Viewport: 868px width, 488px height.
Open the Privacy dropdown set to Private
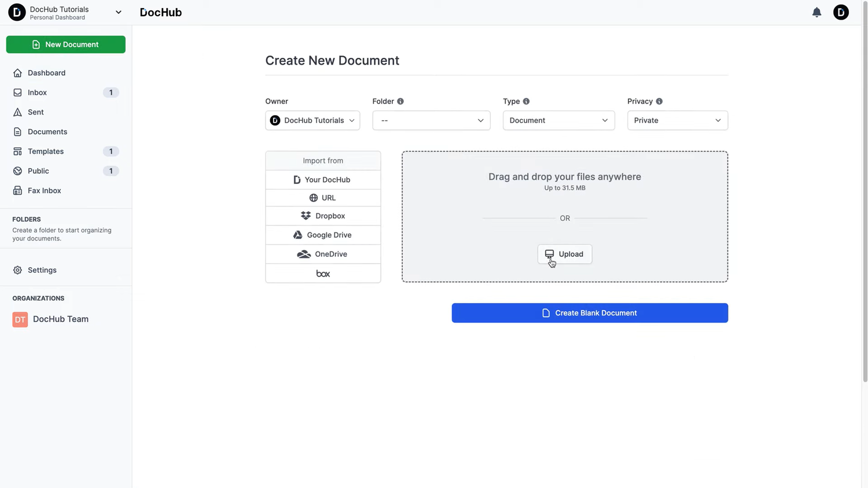click(x=678, y=120)
